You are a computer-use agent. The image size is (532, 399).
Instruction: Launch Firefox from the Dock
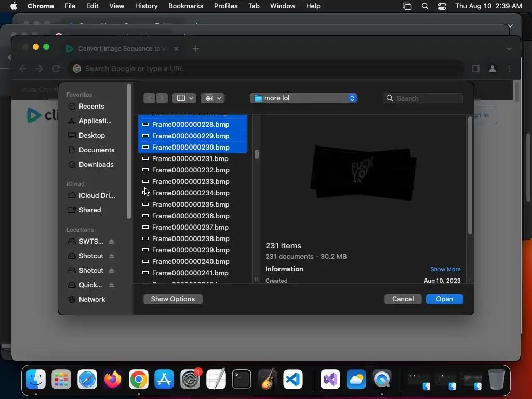113,379
